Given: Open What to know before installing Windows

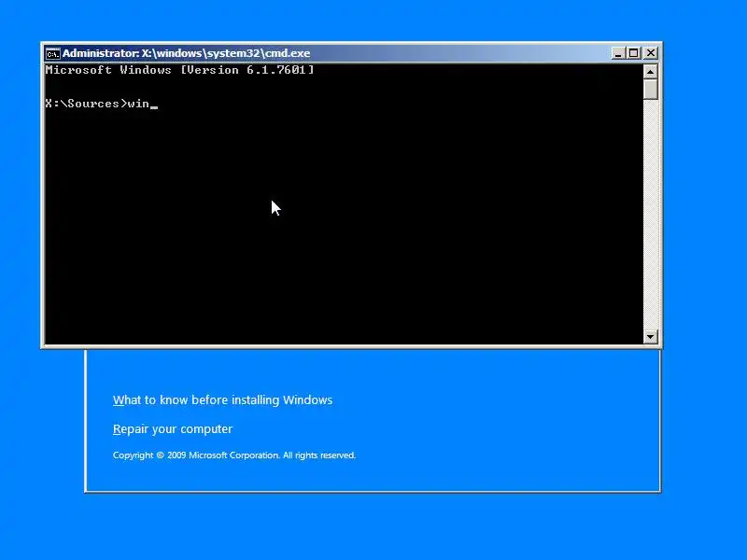Looking at the screenshot, I should click(222, 400).
